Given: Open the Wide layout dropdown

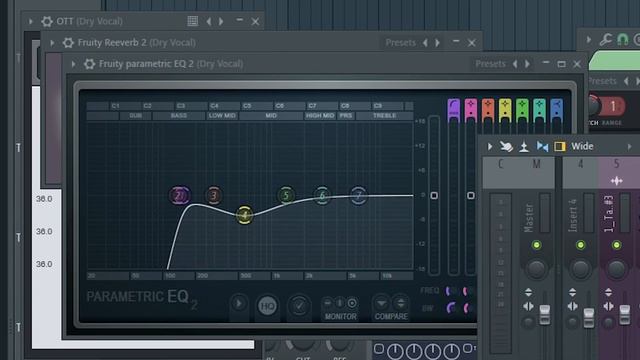Looking at the screenshot, I should tap(582, 146).
